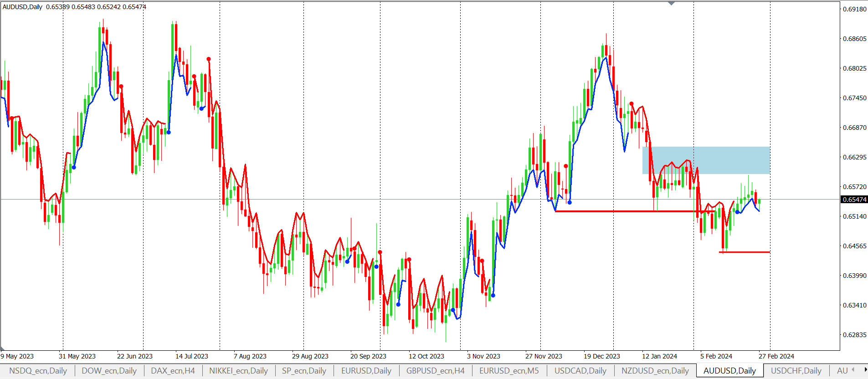Switch to the NZDUSD_ecn,Daily tab
Screen dimensions: 868x379
coord(655,371)
